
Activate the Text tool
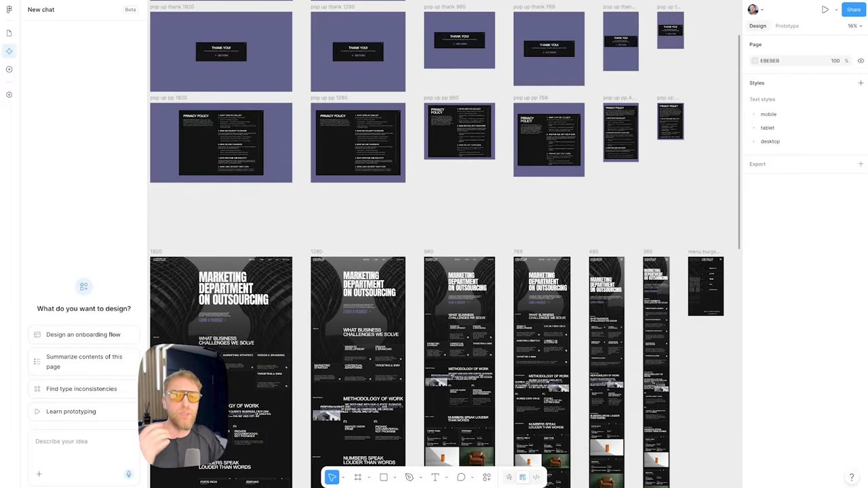tap(435, 477)
